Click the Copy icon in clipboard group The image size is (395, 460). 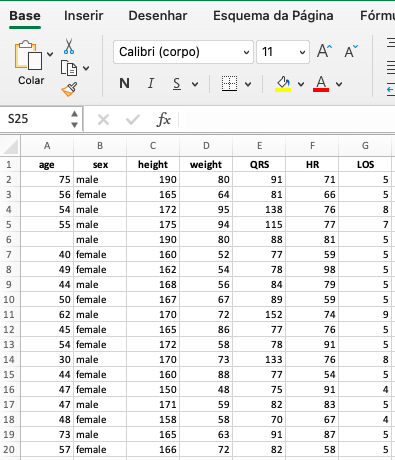tap(69, 68)
